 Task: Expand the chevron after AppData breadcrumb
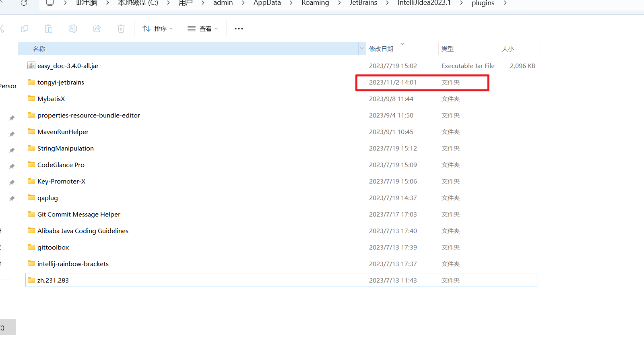291,3
